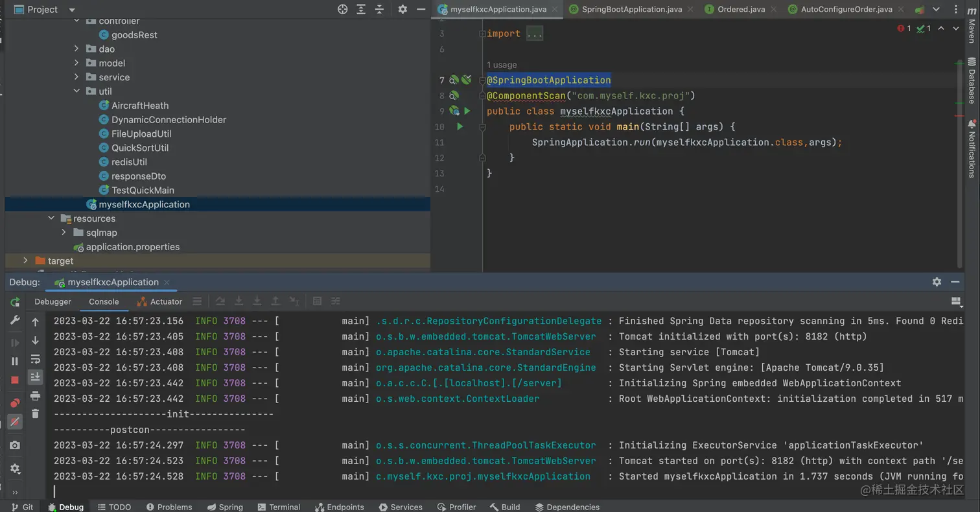This screenshot has width=980, height=512.
Task: Open the Debugger tab
Action: click(52, 301)
